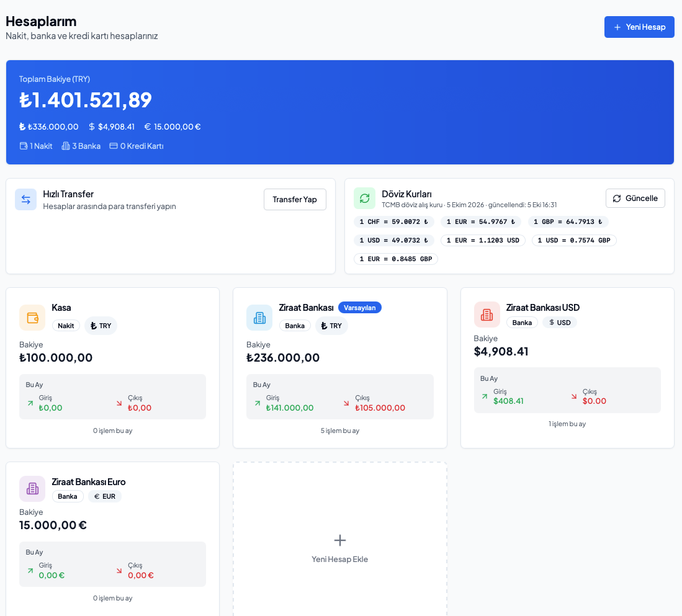Viewport: 682px width, 616px height.
Task: Click the Ziraat Bankası Euro card's 15.000,00 € balance
Action: (53, 525)
